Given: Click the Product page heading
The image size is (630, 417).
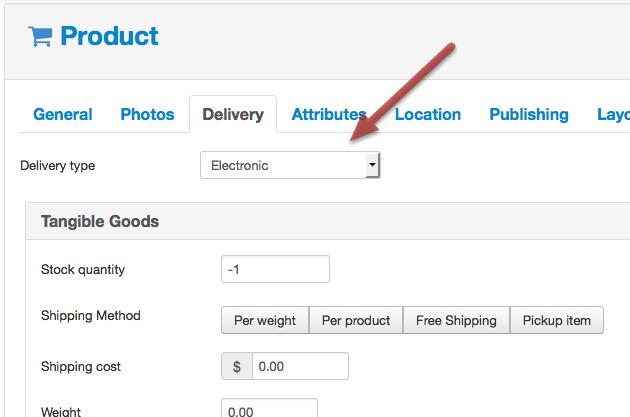Looking at the screenshot, I should [109, 36].
